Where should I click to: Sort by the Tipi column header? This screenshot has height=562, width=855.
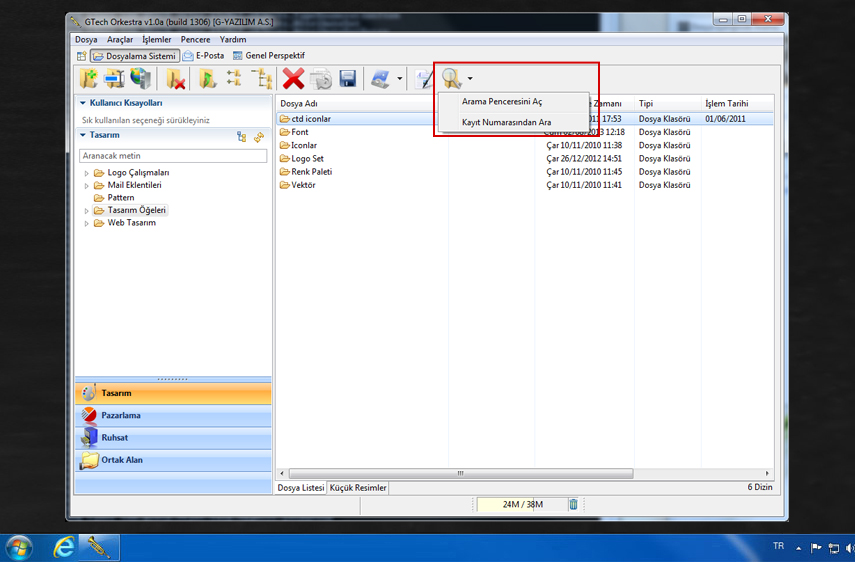(667, 104)
